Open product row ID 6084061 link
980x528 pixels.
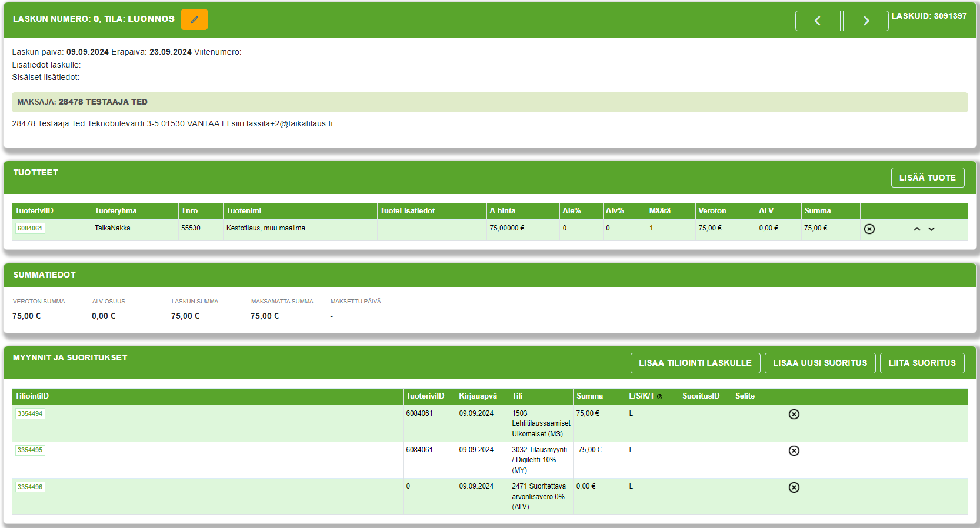tap(30, 228)
